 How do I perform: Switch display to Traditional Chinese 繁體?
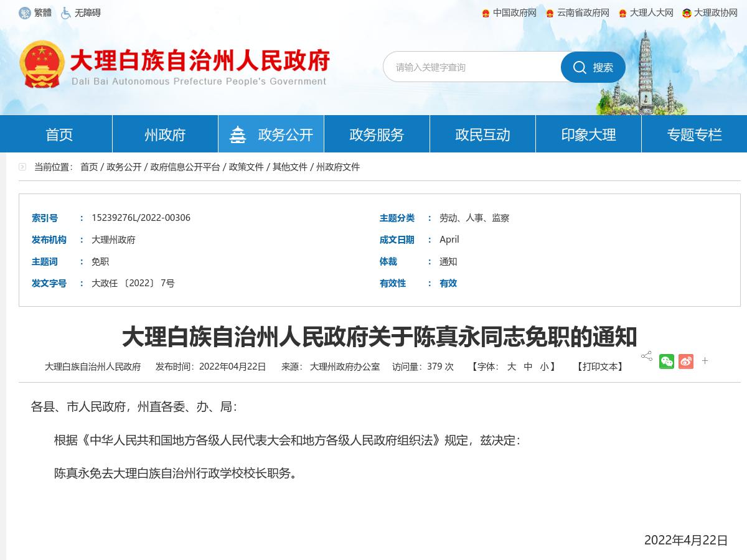[35, 12]
